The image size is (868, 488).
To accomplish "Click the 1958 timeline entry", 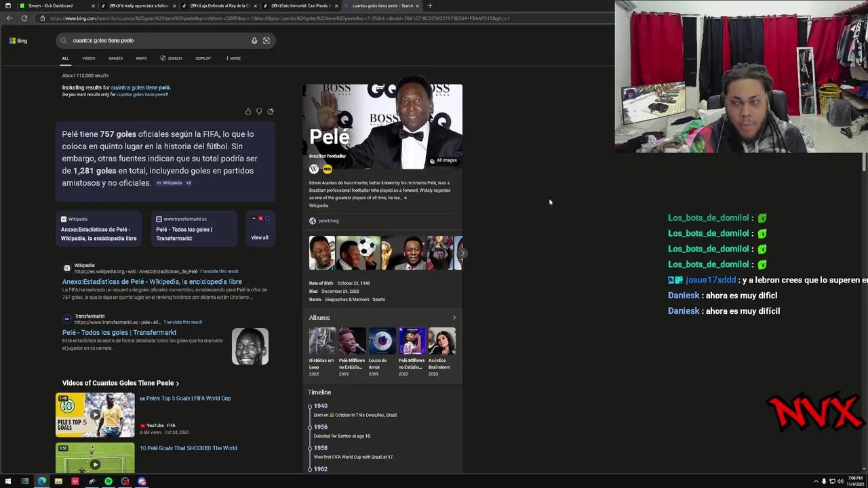I will point(321,448).
